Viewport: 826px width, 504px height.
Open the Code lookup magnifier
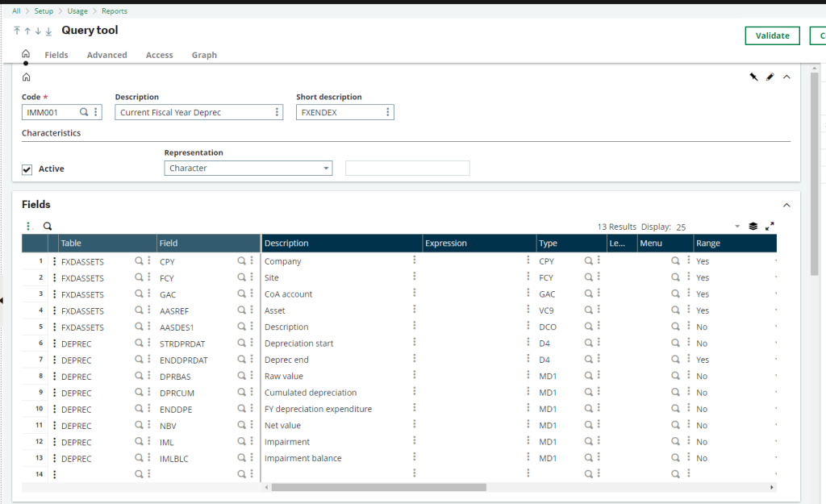click(x=85, y=112)
